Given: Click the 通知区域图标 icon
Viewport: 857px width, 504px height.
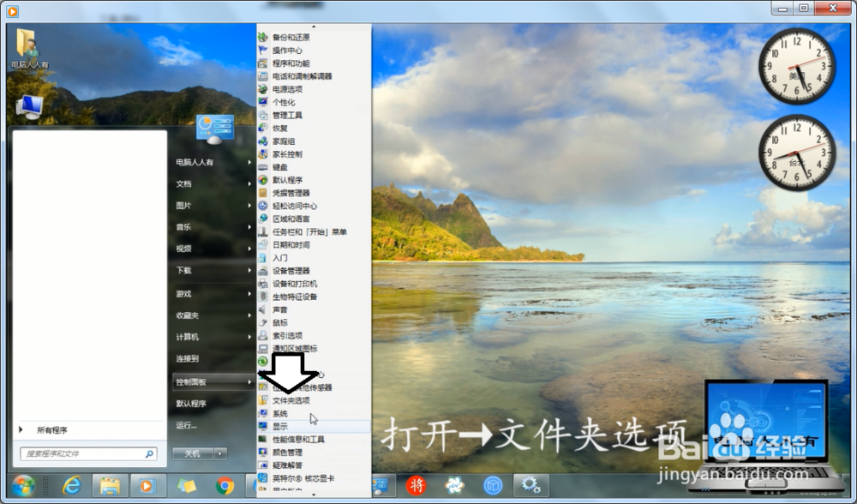Looking at the screenshot, I should point(263,348).
